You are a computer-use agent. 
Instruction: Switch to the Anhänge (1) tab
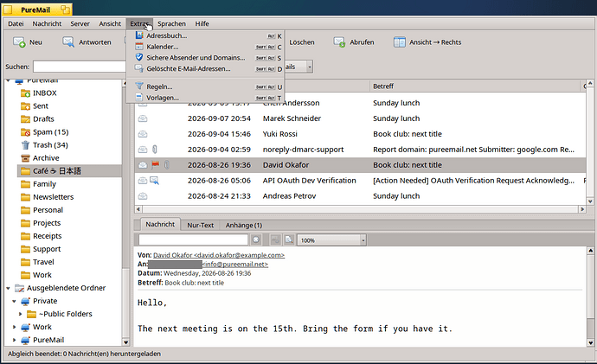[244, 225]
